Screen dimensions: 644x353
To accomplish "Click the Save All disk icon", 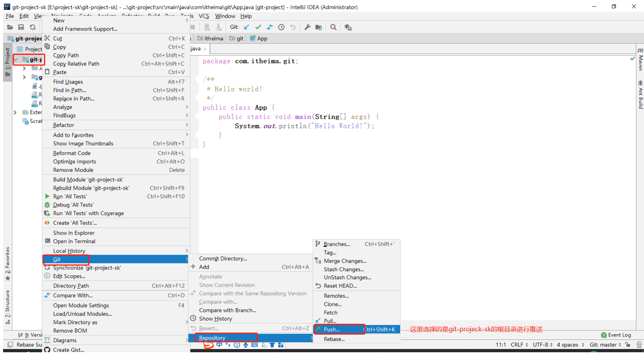I will tap(21, 27).
